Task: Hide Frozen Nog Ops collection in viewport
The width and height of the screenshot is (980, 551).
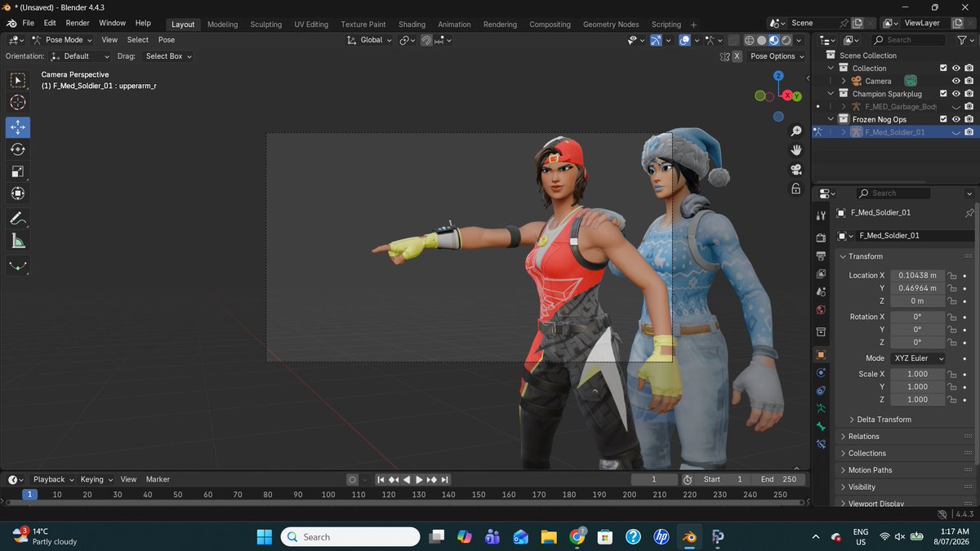Action: (956, 119)
